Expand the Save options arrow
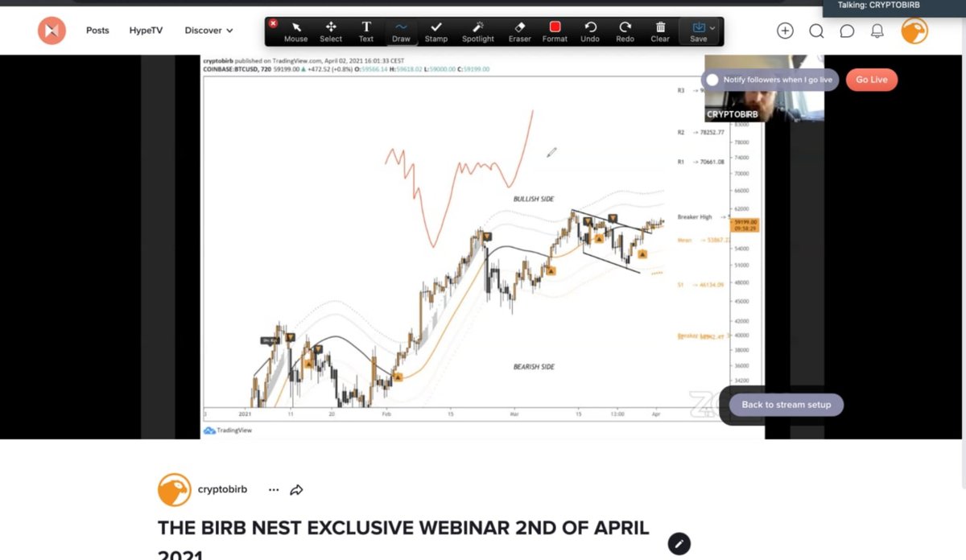 (712, 28)
